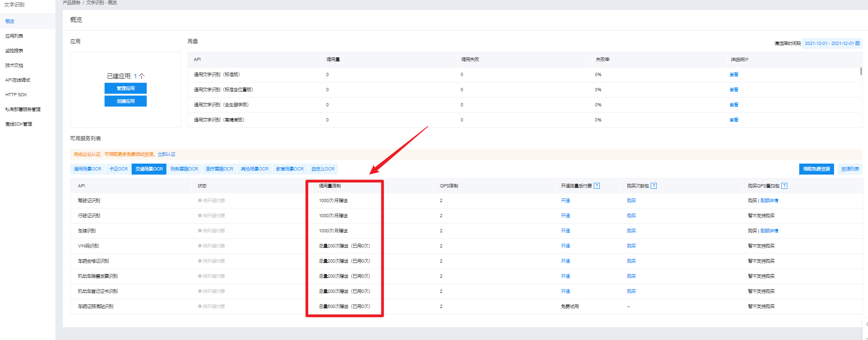This screenshot has width=868, height=340.
Task: Open the calendar icon in date range picker
Action: (857, 43)
